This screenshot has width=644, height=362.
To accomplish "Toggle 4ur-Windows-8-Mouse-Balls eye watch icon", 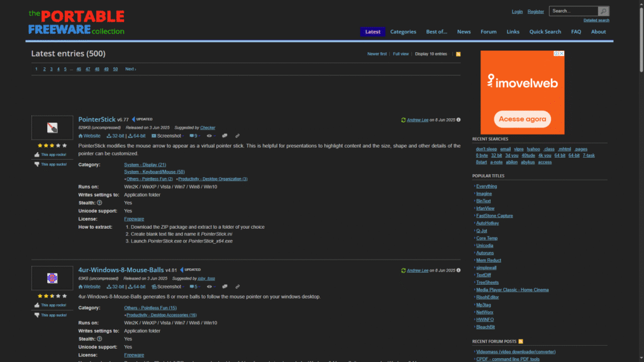I will [209, 287].
